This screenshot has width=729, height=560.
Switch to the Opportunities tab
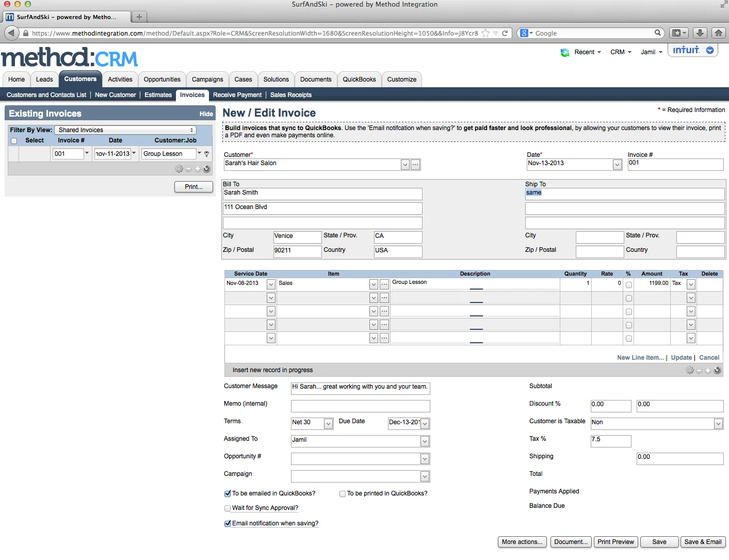pos(162,79)
